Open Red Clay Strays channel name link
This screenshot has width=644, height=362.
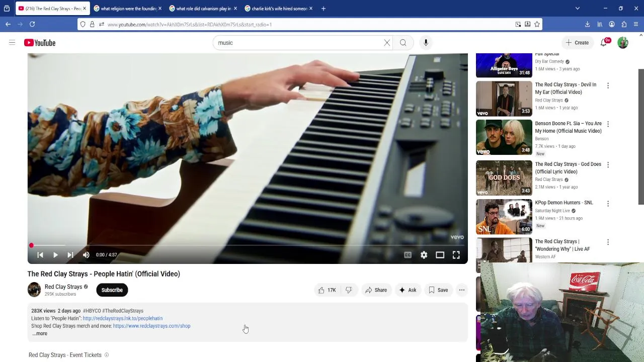point(63,287)
